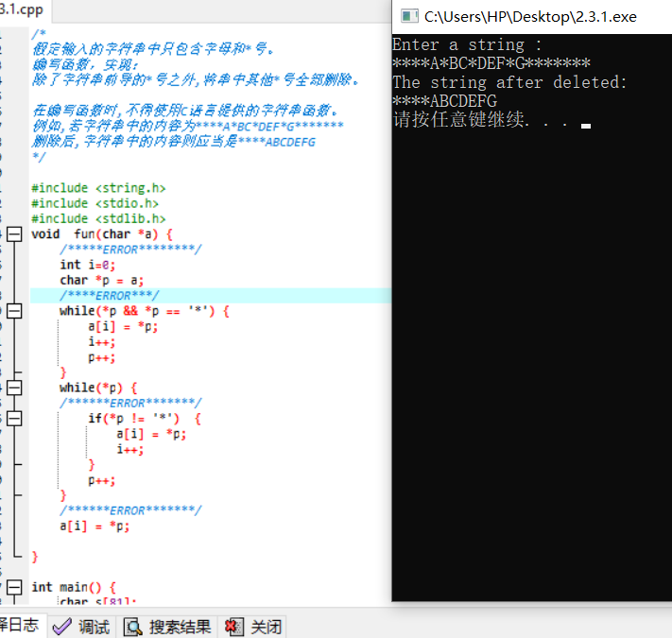Click the line #include <stdio.h>
The image size is (672, 638).
(95, 203)
